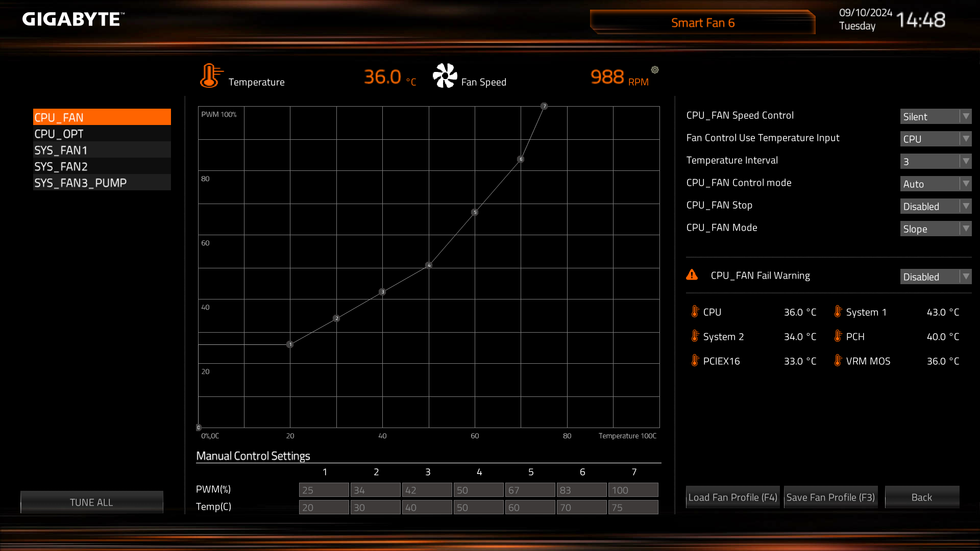Open the CPU_FAN Control mode Auto dropdown
This screenshot has width=980, height=551.
pyautogui.click(x=935, y=184)
